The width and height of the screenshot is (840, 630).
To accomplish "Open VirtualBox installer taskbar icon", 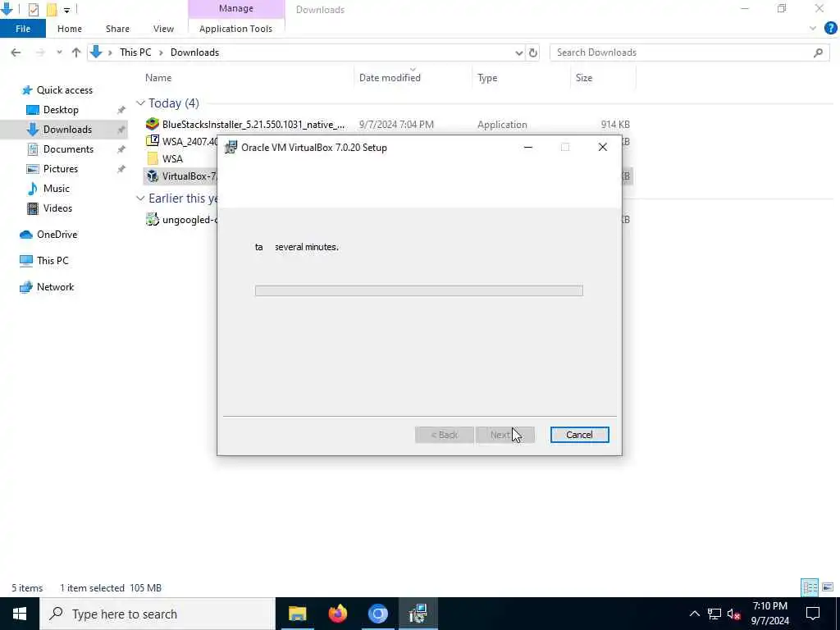I will pos(418,614).
